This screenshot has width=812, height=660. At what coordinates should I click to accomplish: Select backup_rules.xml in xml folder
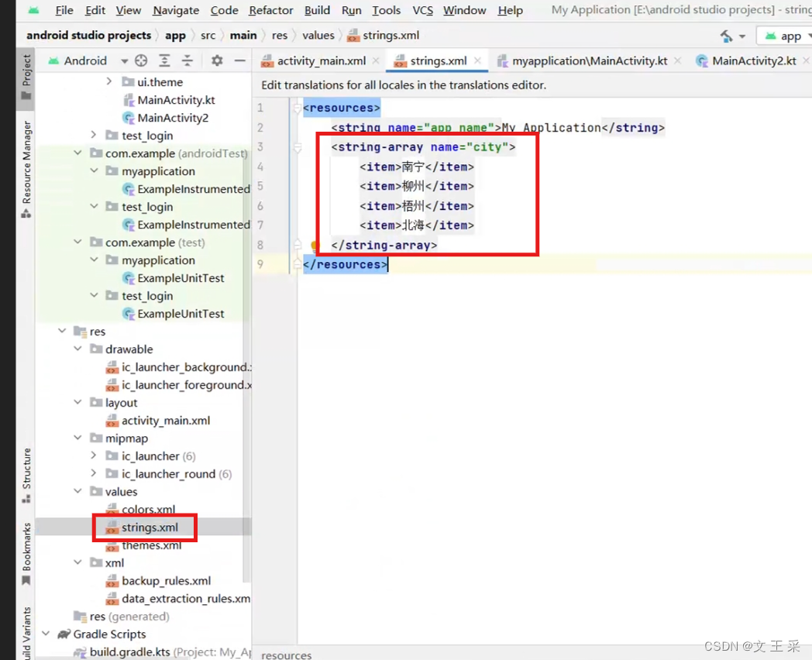166,581
